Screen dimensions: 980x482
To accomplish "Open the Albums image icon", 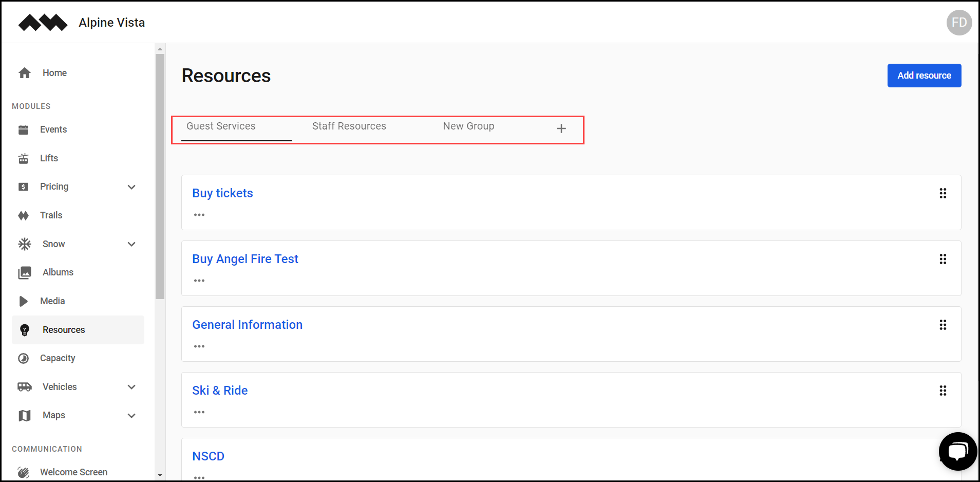I will click(24, 272).
